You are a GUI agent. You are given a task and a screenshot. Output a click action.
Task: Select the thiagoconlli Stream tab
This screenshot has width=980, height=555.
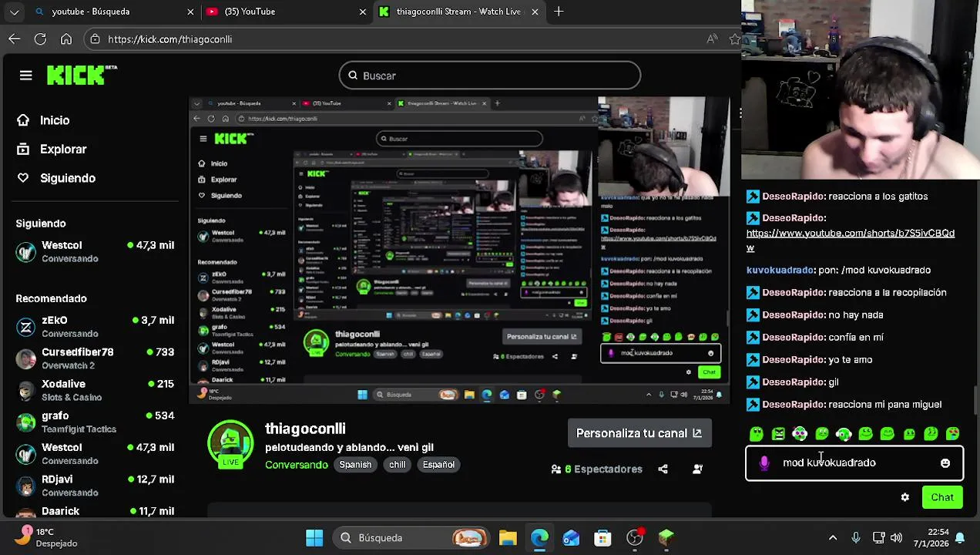tap(458, 12)
